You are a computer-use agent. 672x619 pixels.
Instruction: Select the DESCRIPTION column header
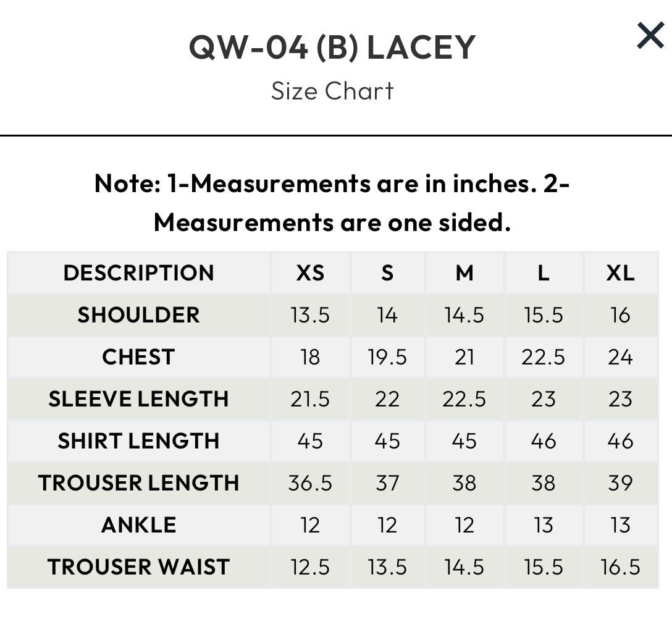tap(138, 272)
